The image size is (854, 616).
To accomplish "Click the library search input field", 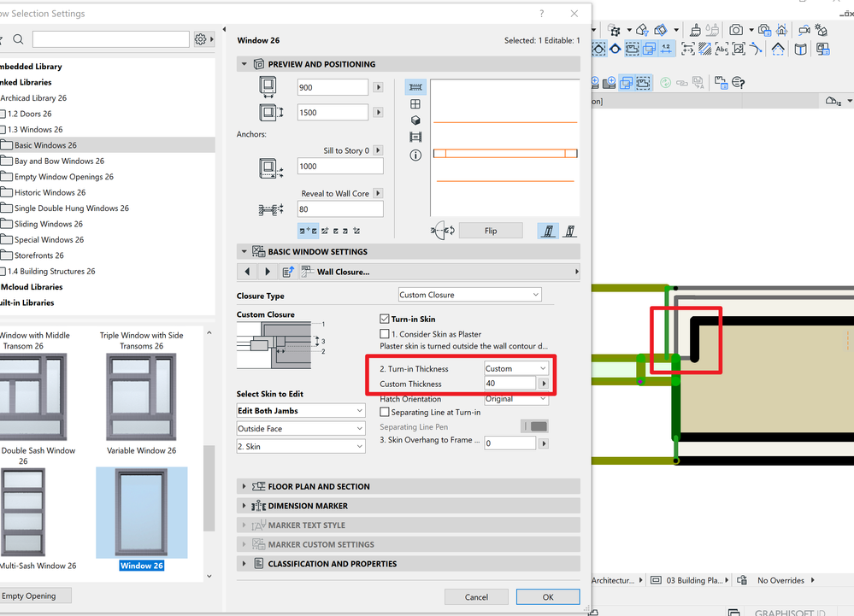I will 111,39.
